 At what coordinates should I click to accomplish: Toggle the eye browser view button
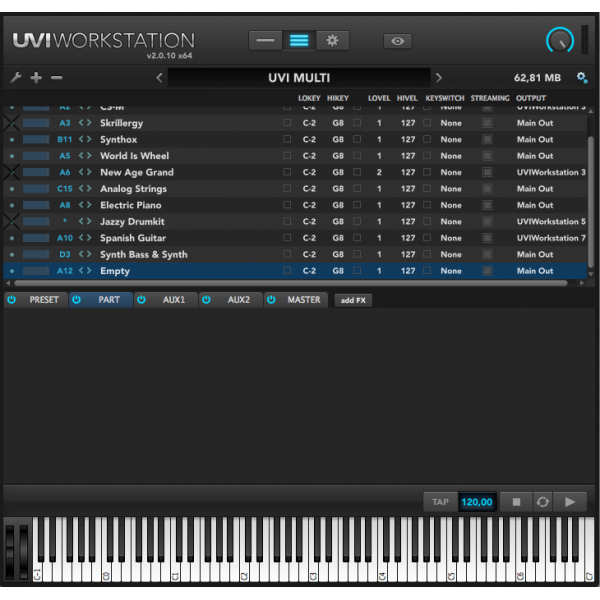[x=398, y=41]
